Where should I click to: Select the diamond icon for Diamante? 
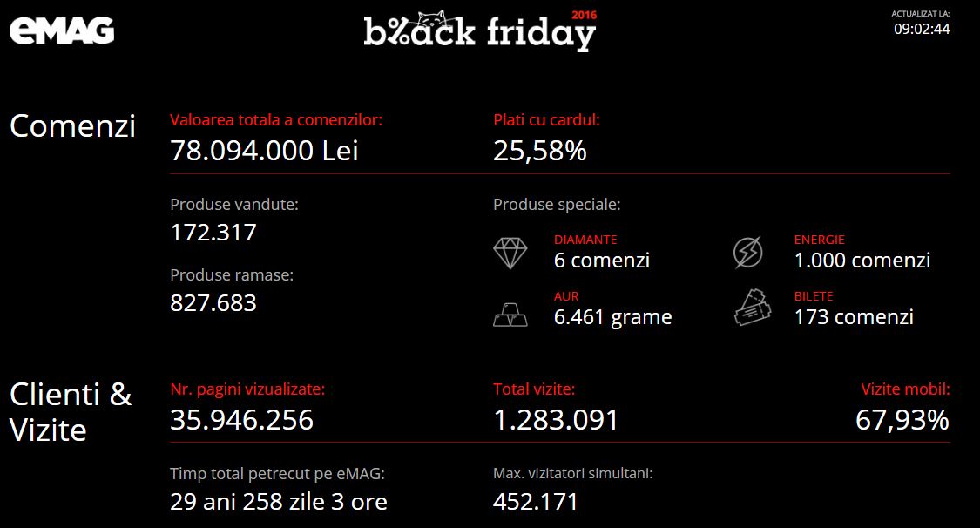click(510, 253)
